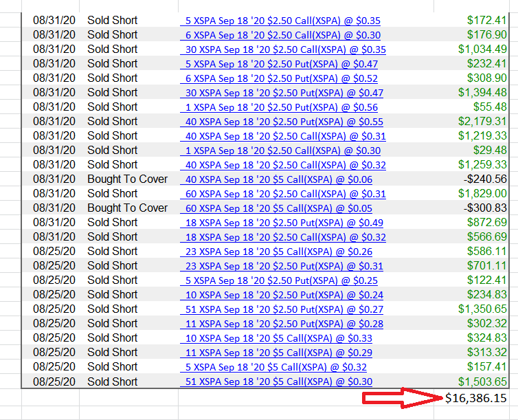Select amount cell $2,179.31
The image size is (518, 420).
pyautogui.click(x=482, y=121)
